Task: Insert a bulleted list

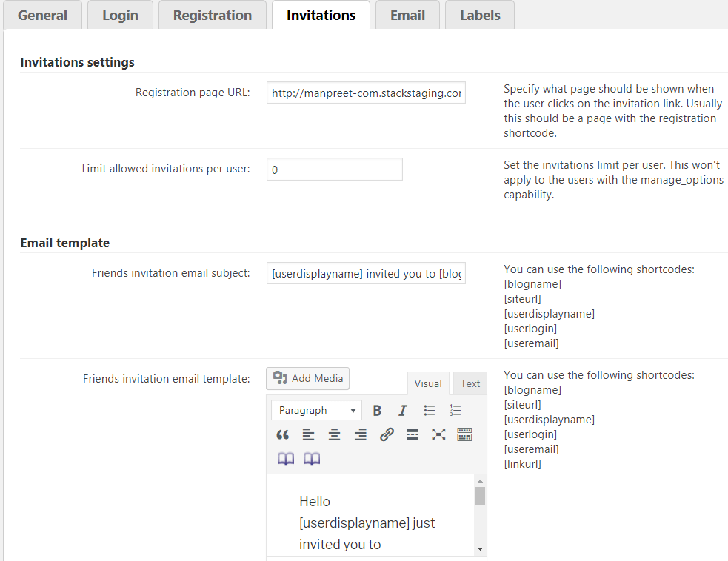Action: (430, 410)
